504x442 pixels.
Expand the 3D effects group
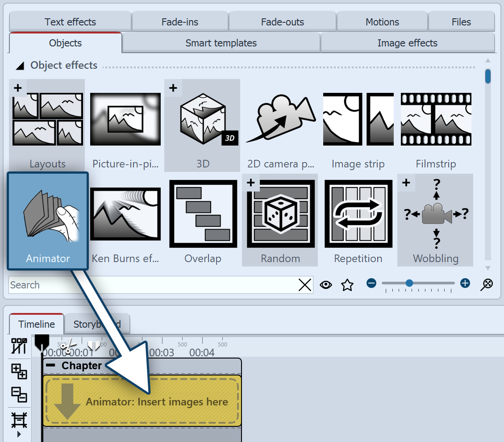(173, 88)
